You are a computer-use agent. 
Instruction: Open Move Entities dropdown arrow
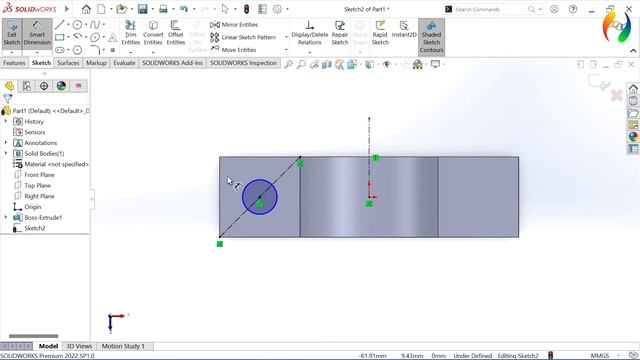pos(286,50)
